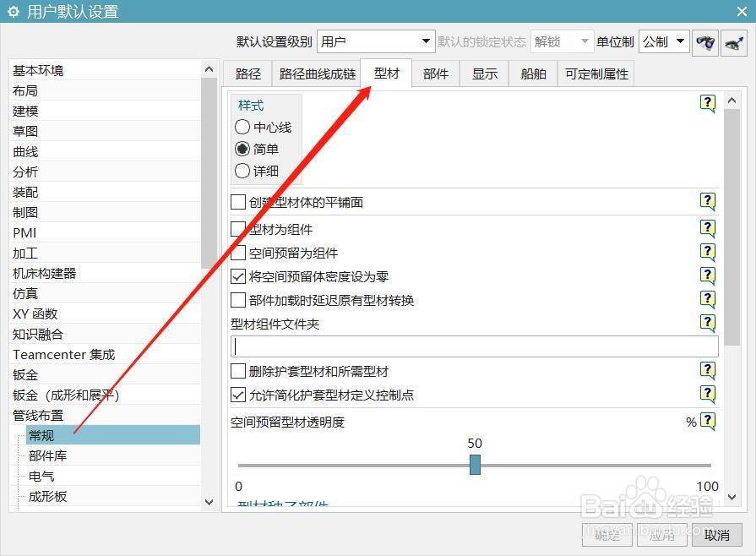This screenshot has height=556, width=756.
Task: Open help for 型材组件文件夹
Action: click(x=708, y=322)
